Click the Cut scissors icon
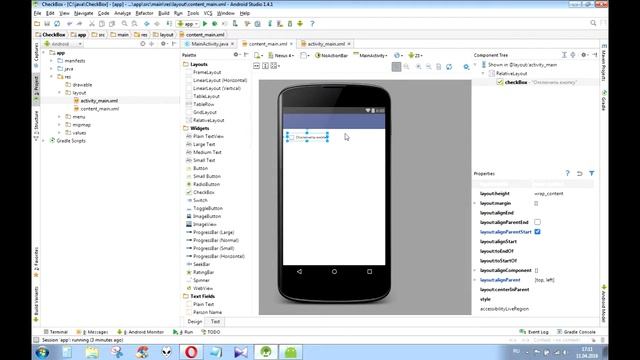Viewport: 640px width, 360px height. (x=92, y=24)
